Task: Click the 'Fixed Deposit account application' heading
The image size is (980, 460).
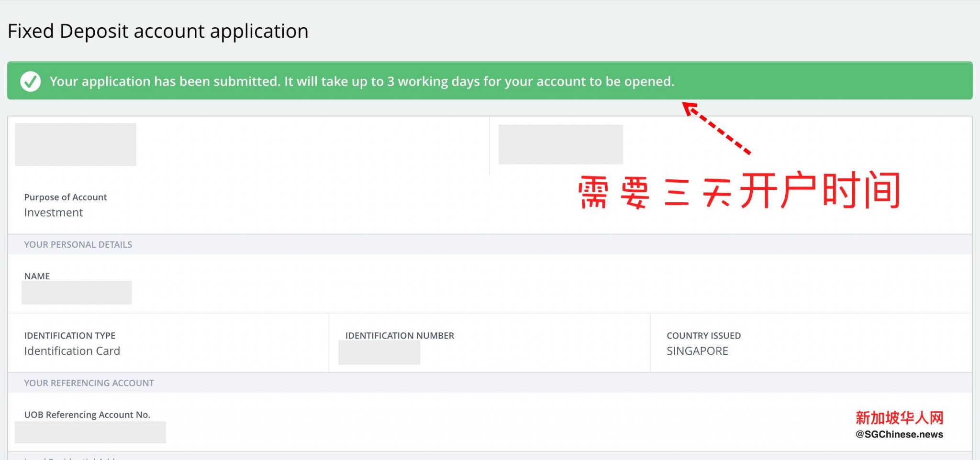Action: click(x=158, y=32)
